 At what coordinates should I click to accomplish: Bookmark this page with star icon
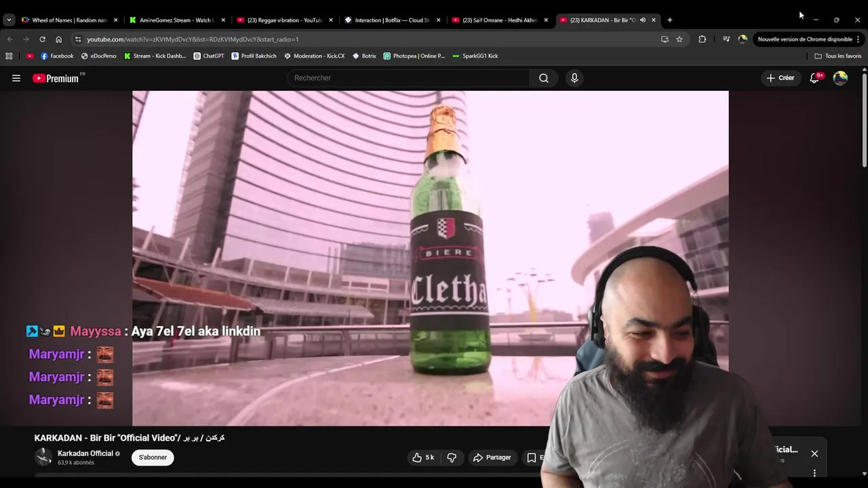679,39
